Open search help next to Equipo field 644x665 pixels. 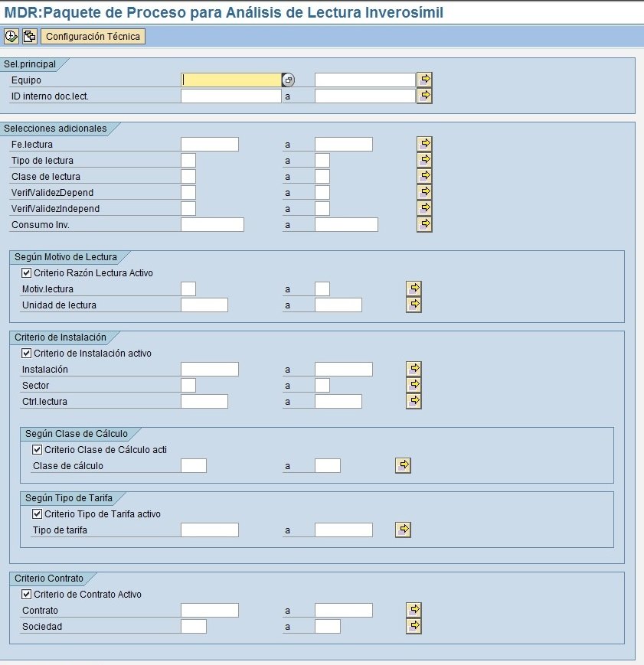pyautogui.click(x=288, y=80)
